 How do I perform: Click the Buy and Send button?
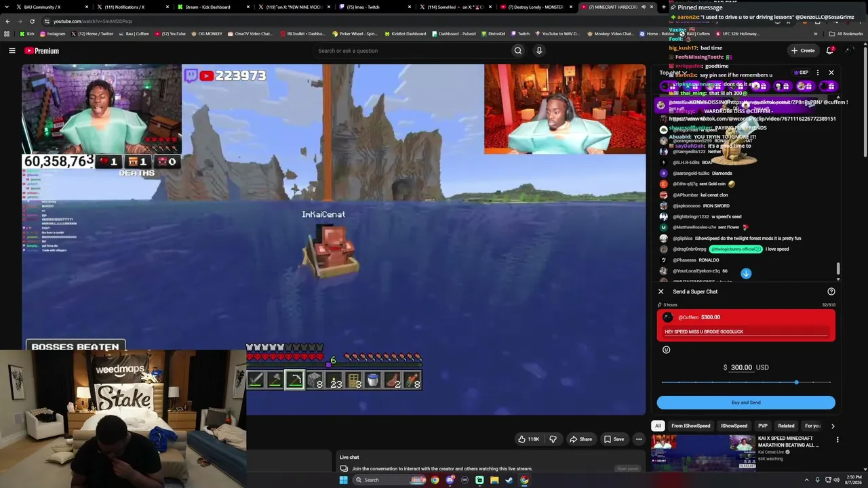[746, 403]
